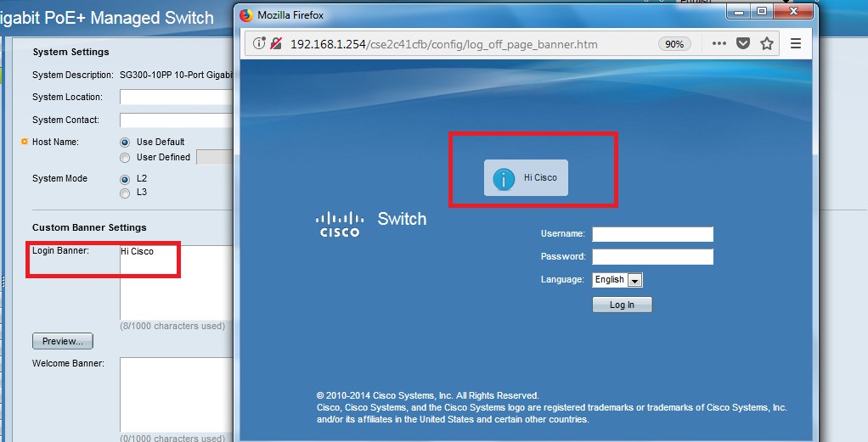The image size is (868, 442).
Task: Click the Firefox logo in the title bar
Action: pyautogui.click(x=245, y=15)
